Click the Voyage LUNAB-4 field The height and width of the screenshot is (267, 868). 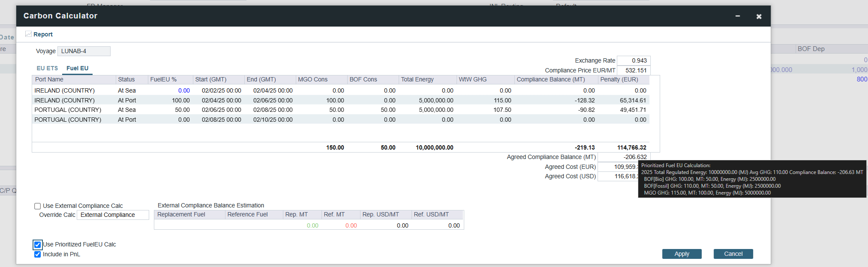84,51
